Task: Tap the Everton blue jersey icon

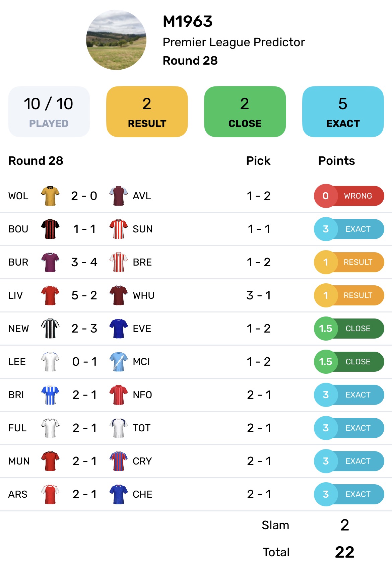Action: click(119, 329)
